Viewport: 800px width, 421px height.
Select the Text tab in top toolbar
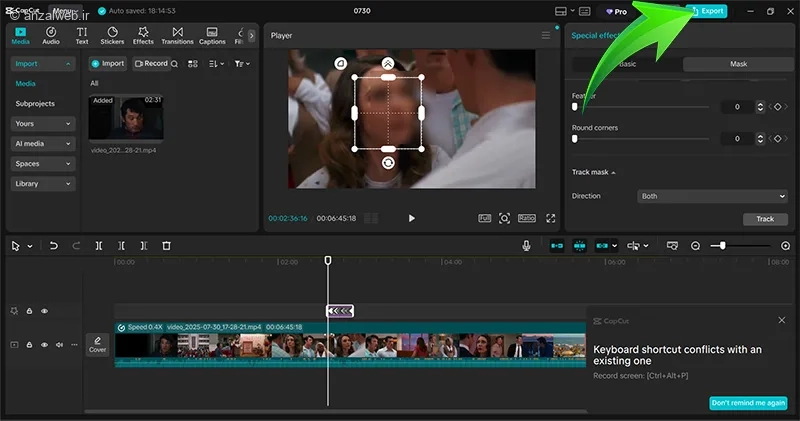[82, 36]
